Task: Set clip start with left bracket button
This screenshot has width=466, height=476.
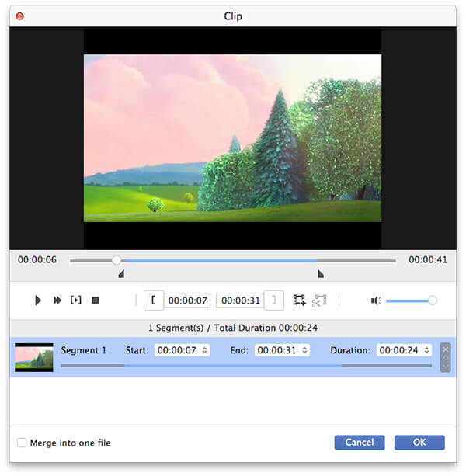Action: (x=154, y=300)
